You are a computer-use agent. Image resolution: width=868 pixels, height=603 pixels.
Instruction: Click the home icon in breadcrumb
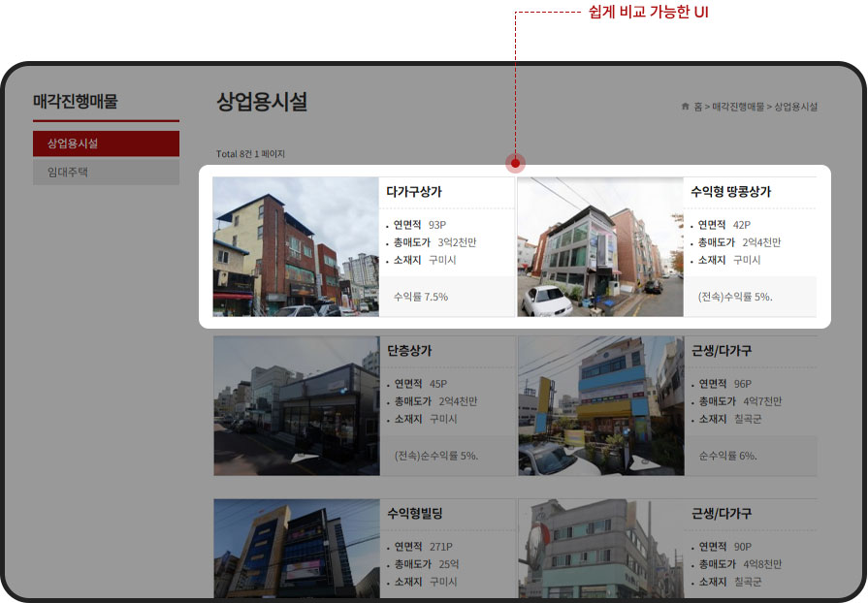pos(686,107)
